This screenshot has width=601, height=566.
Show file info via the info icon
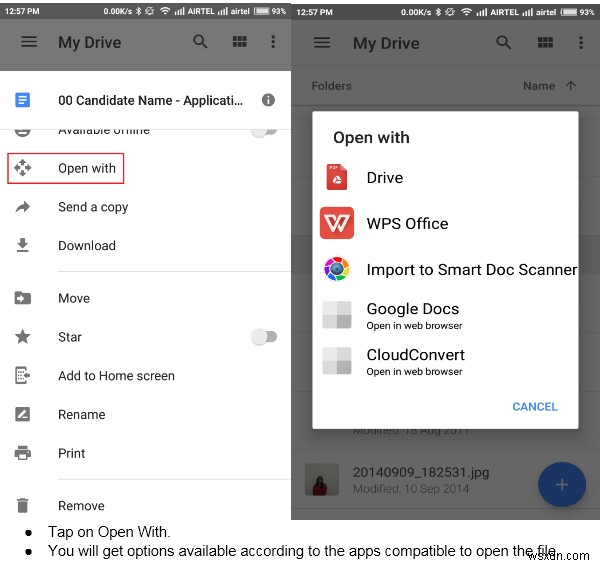click(x=268, y=100)
